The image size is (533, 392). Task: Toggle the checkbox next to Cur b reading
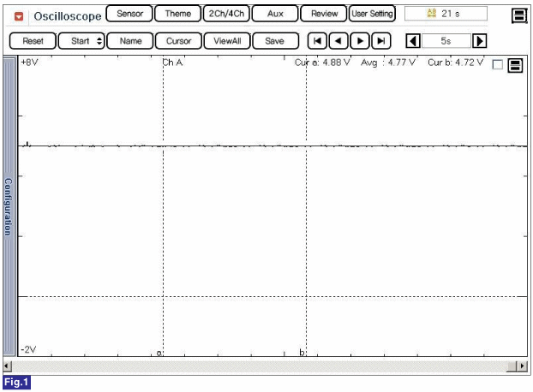(498, 66)
